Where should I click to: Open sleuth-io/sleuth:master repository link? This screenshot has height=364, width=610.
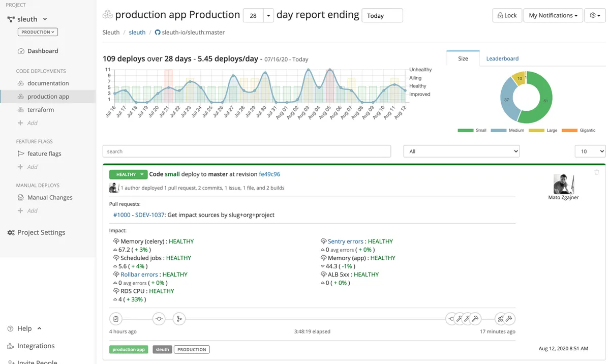click(193, 32)
